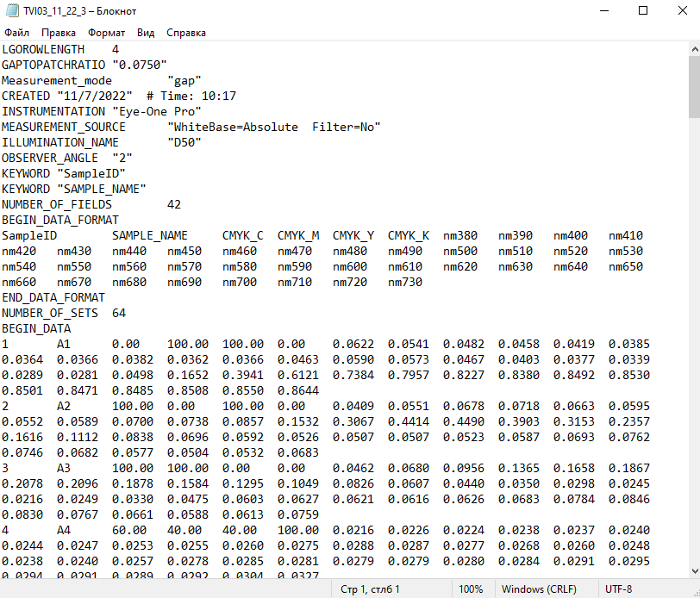700x598 pixels.
Task: Click the sample name A3
Action: coord(64,468)
